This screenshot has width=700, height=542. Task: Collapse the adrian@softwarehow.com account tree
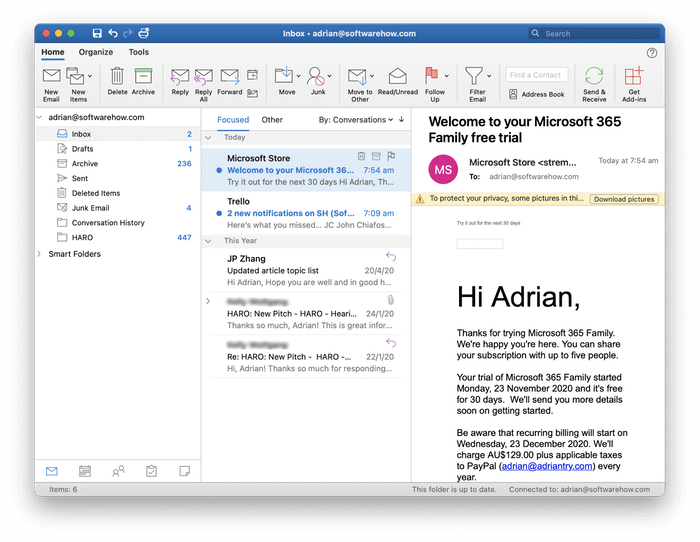pyautogui.click(x=39, y=117)
